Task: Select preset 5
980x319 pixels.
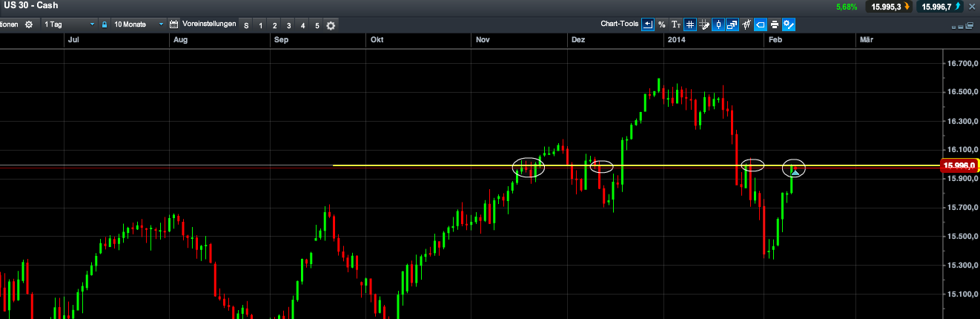Action: pyautogui.click(x=317, y=25)
